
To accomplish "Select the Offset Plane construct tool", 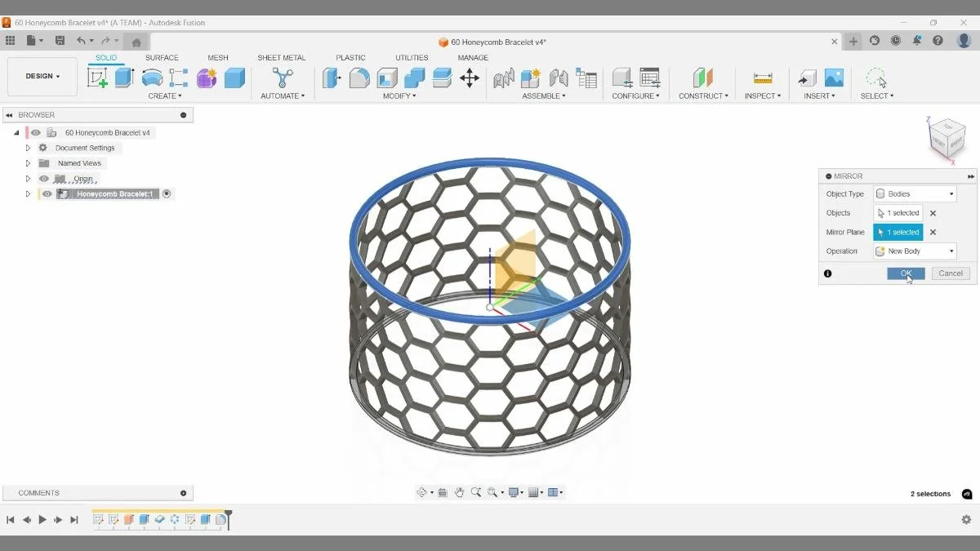I will (703, 78).
